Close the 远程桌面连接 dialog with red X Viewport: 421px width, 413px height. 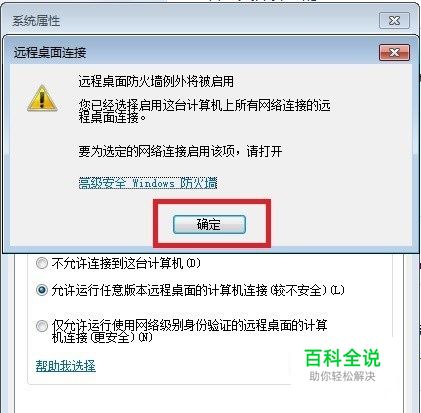coord(394,53)
